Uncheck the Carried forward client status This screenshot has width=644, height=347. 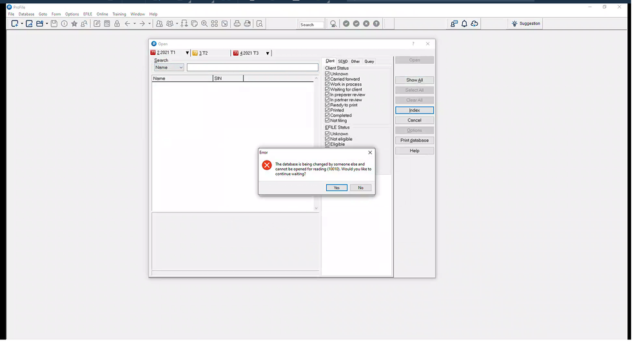327,79
